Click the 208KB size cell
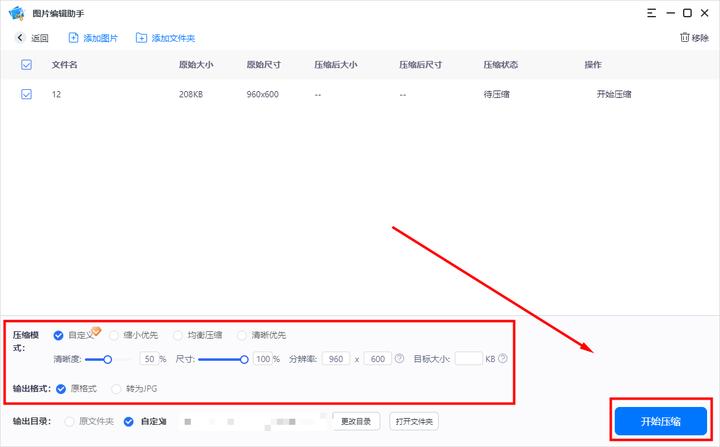This screenshot has height=447, width=720. click(x=191, y=94)
